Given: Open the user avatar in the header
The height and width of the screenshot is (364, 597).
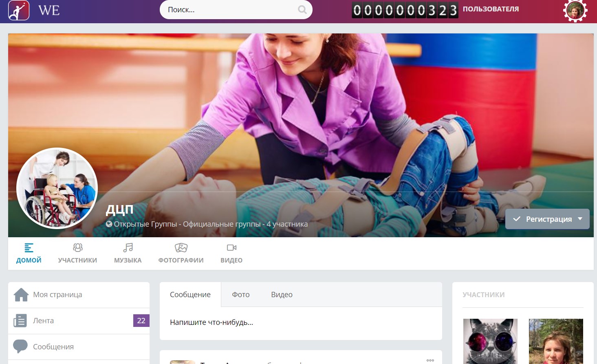Looking at the screenshot, I should 575,11.
